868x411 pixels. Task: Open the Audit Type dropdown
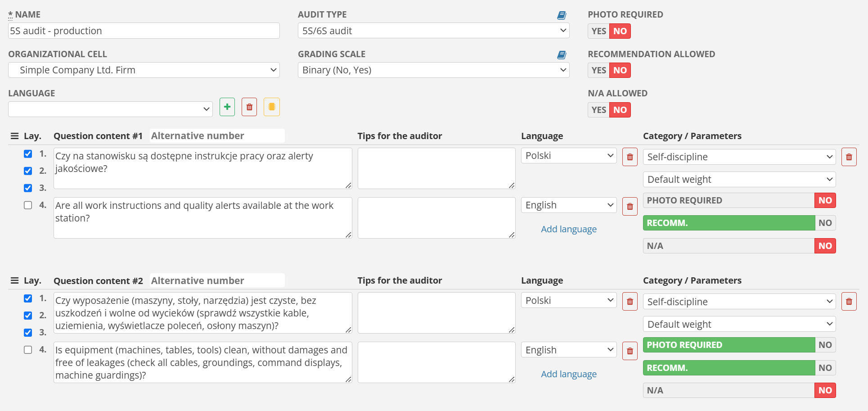pos(433,31)
